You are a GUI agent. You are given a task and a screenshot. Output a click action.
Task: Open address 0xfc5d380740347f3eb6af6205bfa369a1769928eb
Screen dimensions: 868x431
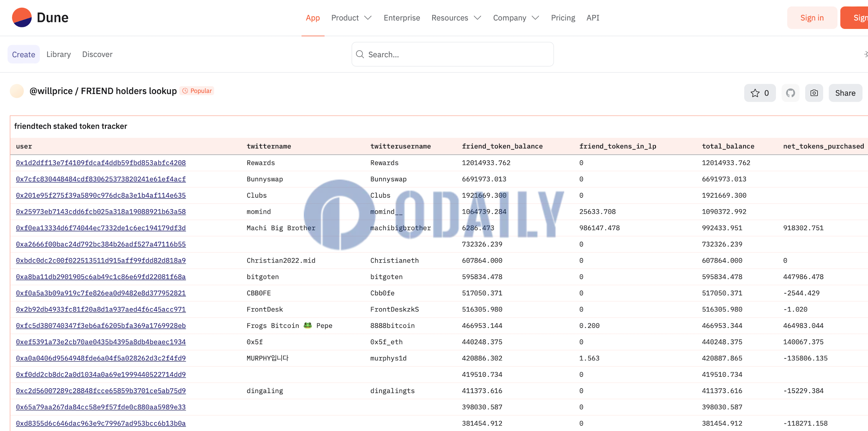(101, 326)
